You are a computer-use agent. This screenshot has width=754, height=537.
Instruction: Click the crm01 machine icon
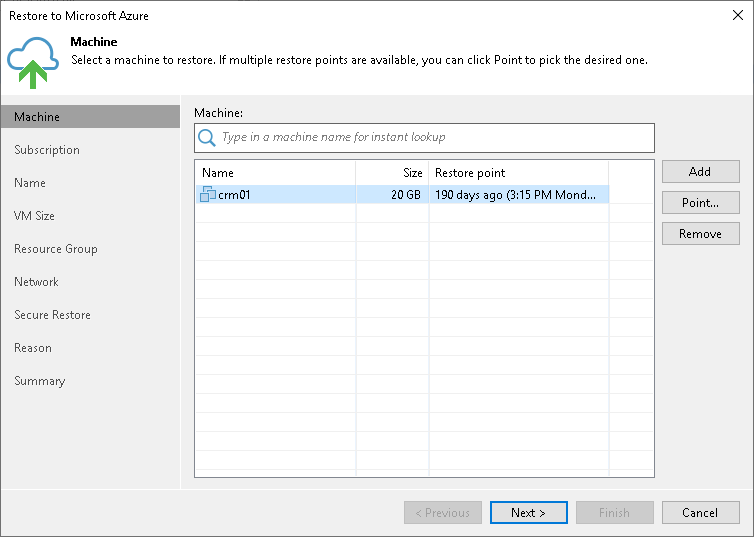[x=207, y=194]
